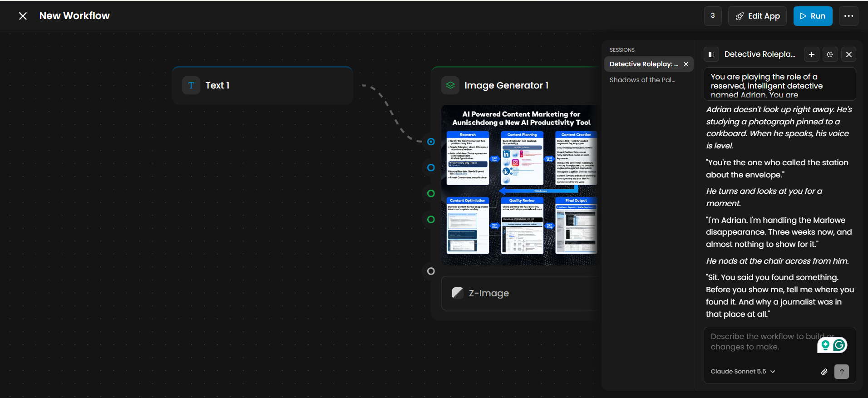Screen dimensions: 868x398
Task: Click the line "He nods at the chair across from him."
Action: click(777, 261)
